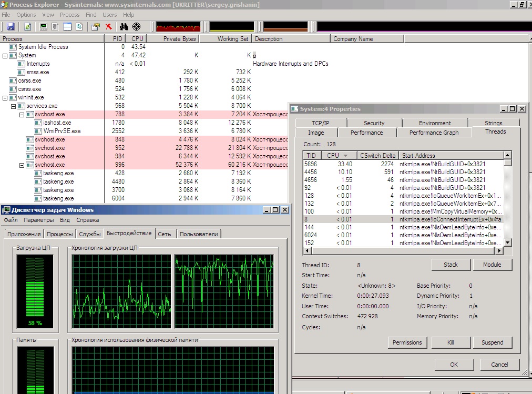Click the Stack button
532x394 pixels.
[x=451, y=265]
